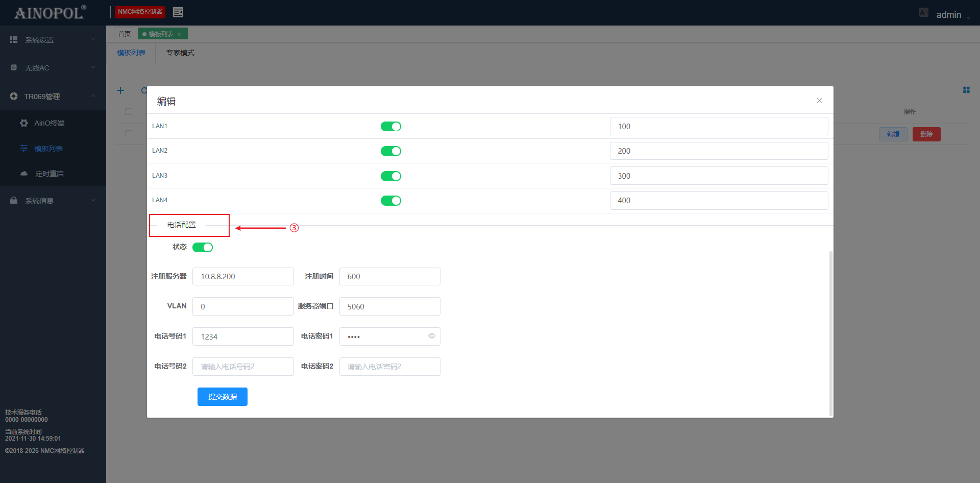Click the red 删除 button
This screenshot has height=483, width=980.
coord(926,134)
